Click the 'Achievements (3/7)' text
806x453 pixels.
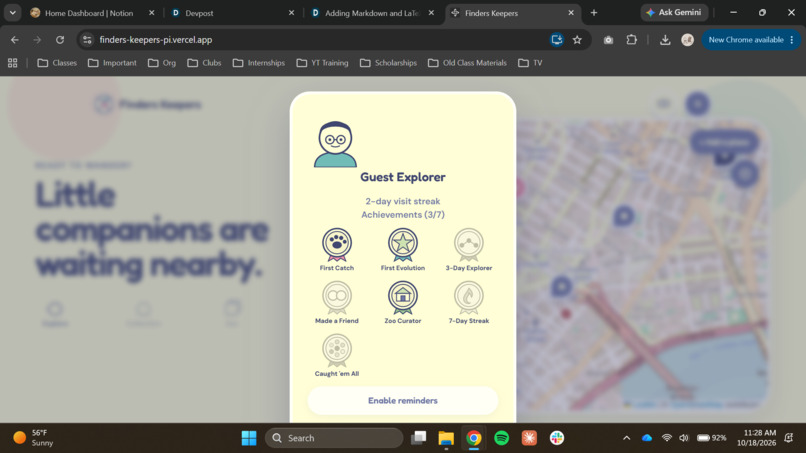tap(402, 214)
